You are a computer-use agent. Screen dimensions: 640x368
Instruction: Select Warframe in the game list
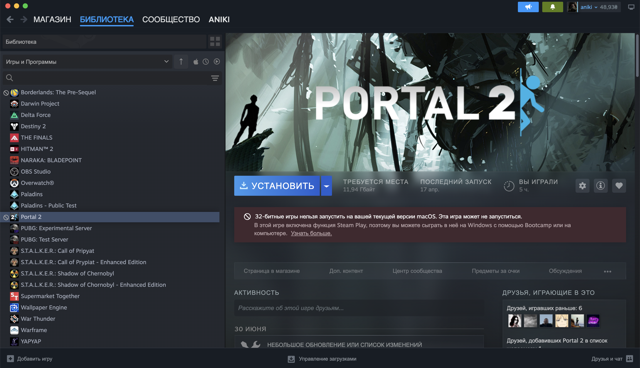click(34, 330)
